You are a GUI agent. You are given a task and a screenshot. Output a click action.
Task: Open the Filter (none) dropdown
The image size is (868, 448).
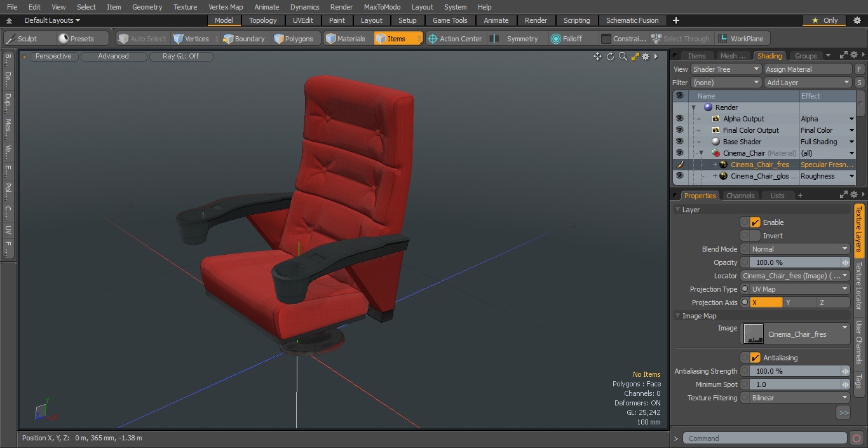(x=726, y=83)
